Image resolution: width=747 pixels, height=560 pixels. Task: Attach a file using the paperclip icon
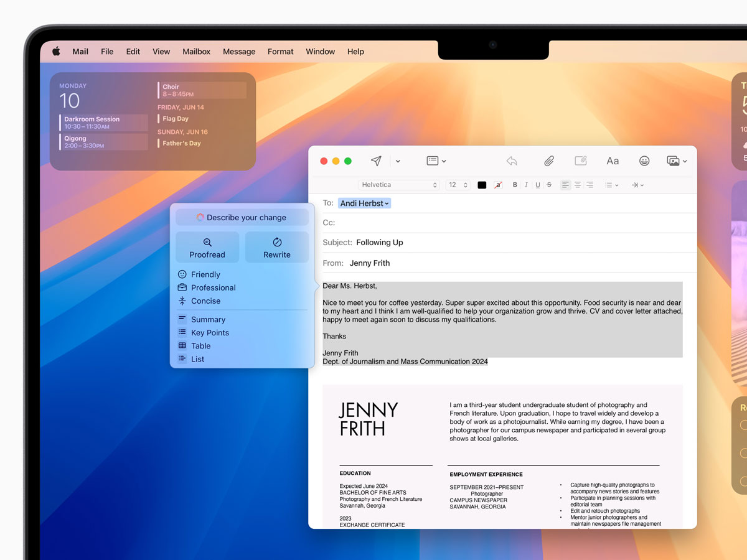(548, 161)
